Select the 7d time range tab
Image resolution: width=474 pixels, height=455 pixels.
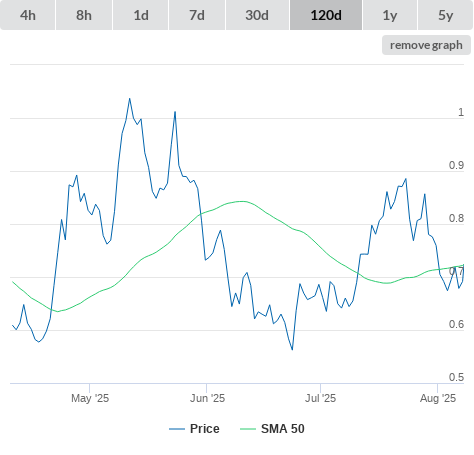click(197, 15)
